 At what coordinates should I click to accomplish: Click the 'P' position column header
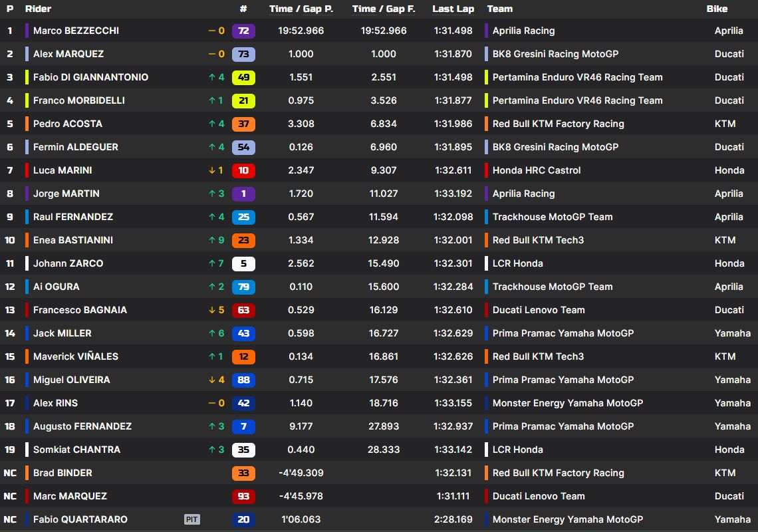[10, 9]
